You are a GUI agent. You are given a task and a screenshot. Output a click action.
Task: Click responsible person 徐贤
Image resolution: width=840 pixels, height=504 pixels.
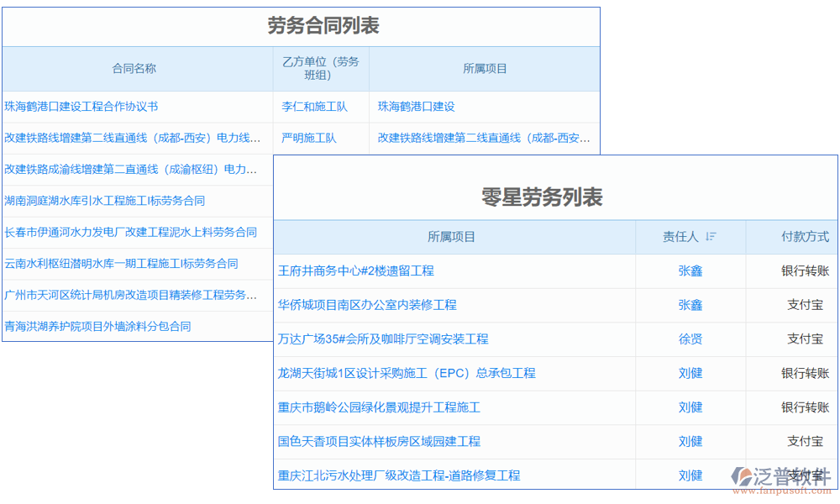[690, 339]
